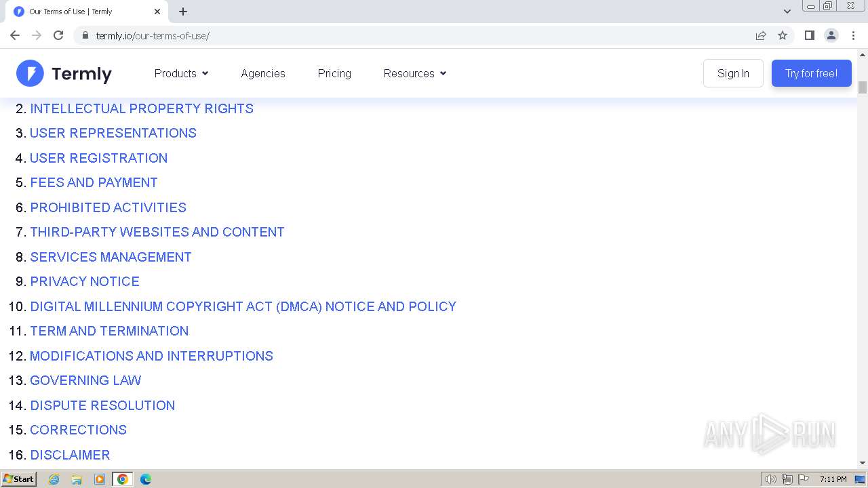Expand the Resources dropdown menu
This screenshot has width=868, height=488.
coord(415,73)
